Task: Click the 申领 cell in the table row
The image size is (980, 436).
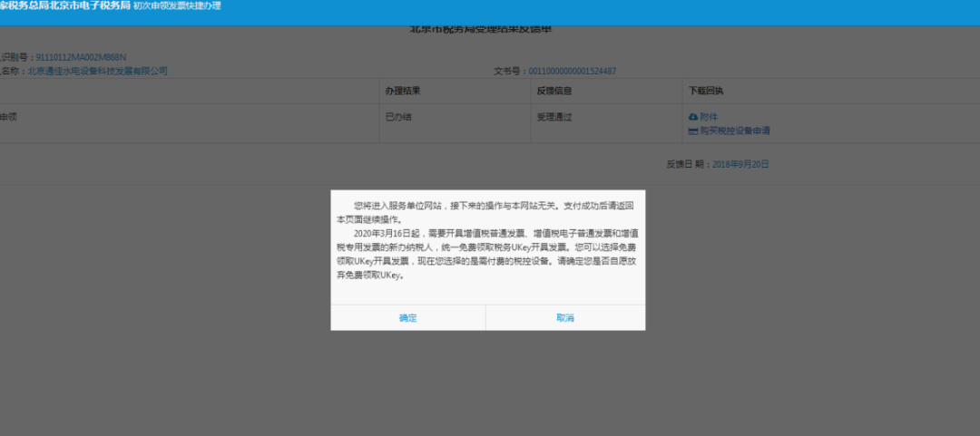Action: pyautogui.click(x=9, y=117)
